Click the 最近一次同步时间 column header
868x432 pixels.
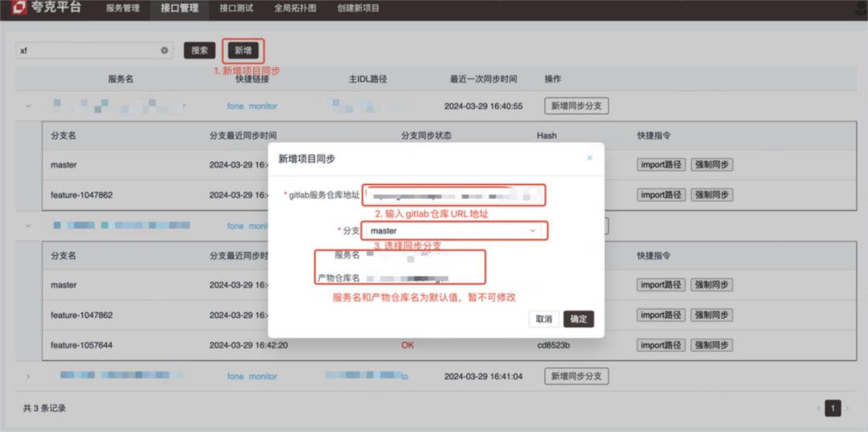(484, 79)
